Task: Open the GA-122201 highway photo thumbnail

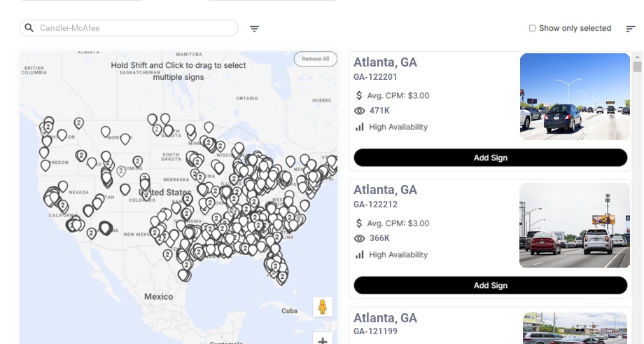Action: pyautogui.click(x=575, y=97)
